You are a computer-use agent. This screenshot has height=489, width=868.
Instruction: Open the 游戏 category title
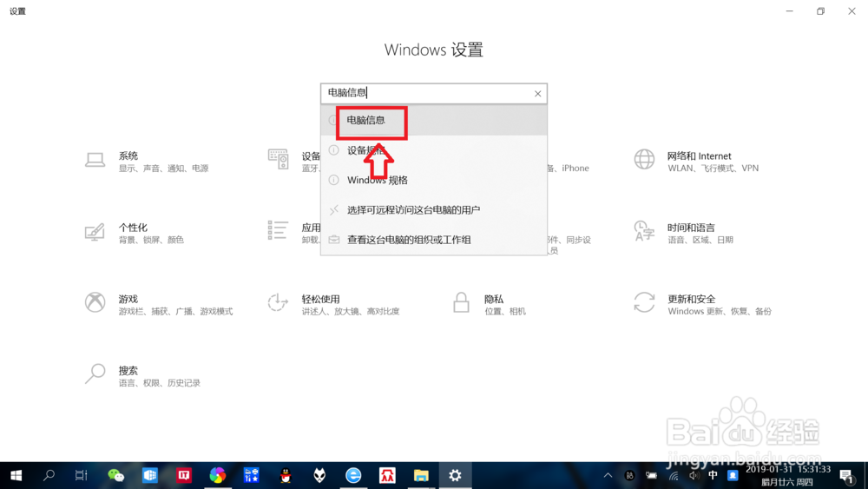128,299
